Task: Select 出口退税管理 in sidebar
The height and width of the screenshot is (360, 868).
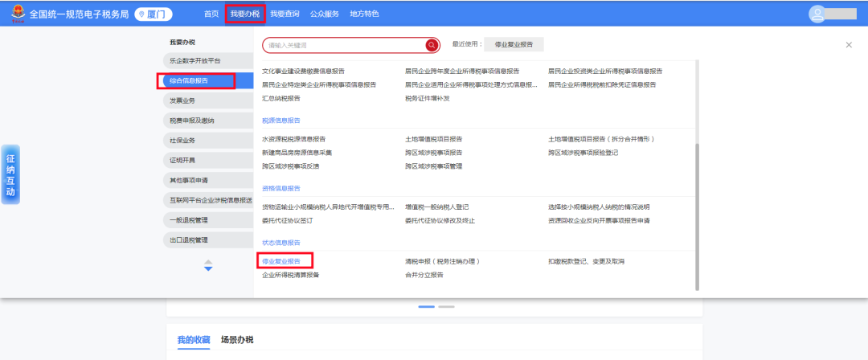Action: coord(208,240)
